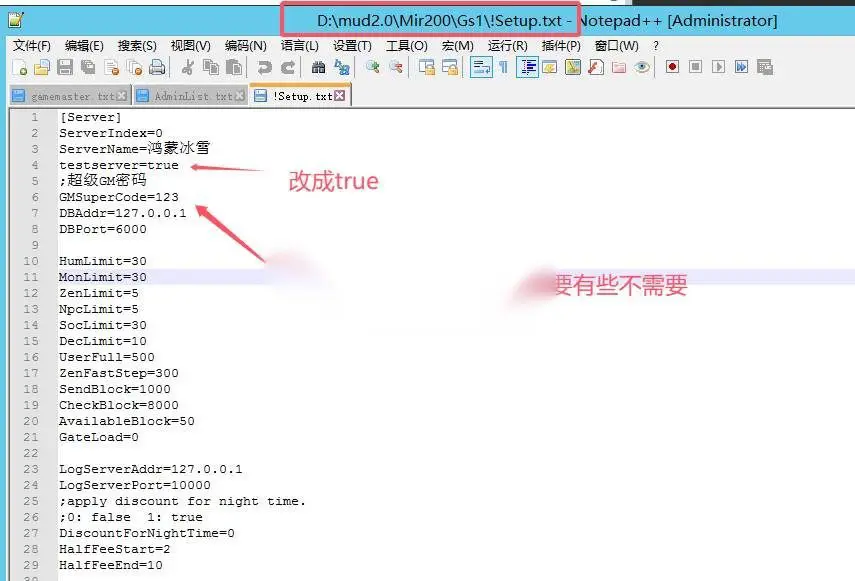The height and width of the screenshot is (581, 855).
Task: Toggle word wrap in the toolbar
Action: tap(481, 68)
